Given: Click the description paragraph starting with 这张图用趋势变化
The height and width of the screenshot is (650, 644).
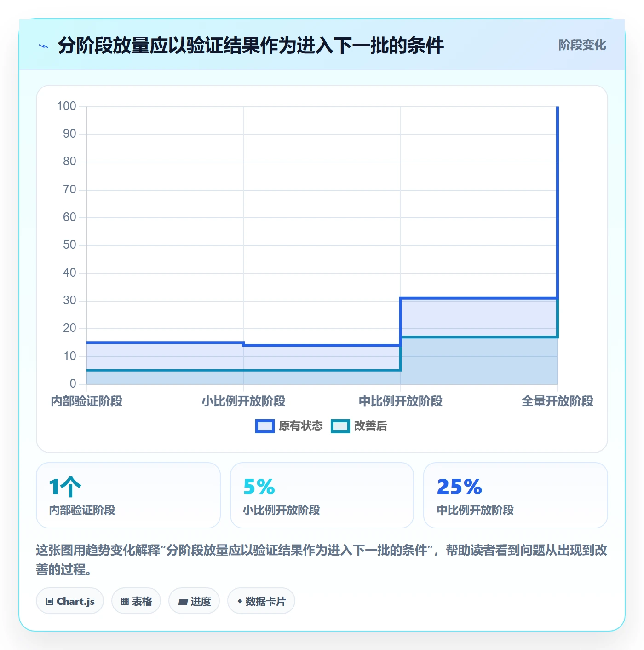Looking at the screenshot, I should tap(322, 560).
